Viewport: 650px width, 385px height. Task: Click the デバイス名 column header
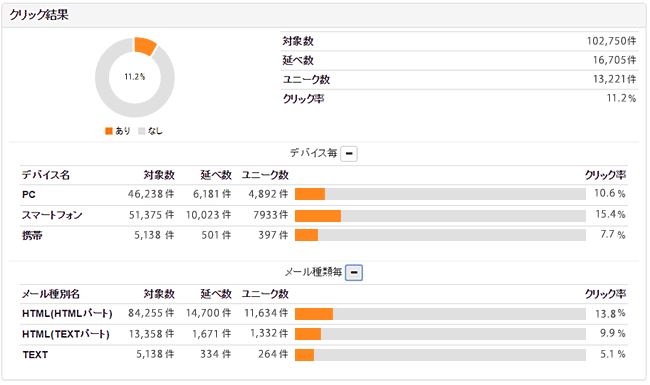[46, 175]
